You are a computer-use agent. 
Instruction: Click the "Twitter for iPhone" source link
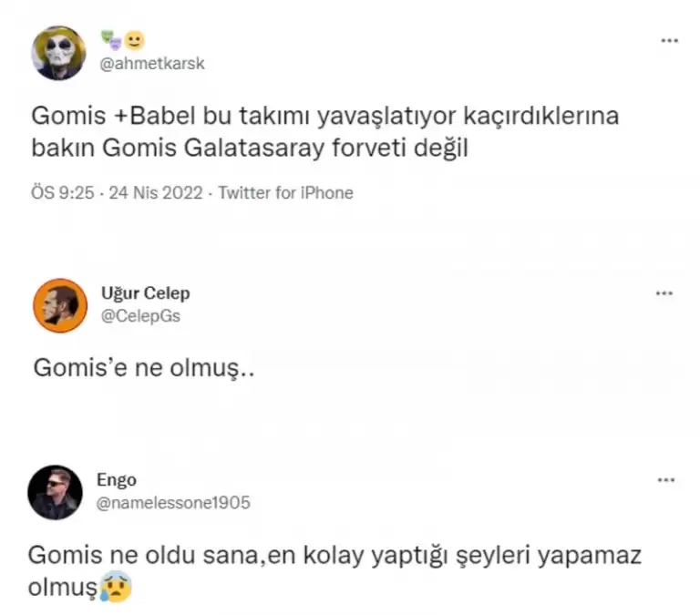click(x=285, y=193)
